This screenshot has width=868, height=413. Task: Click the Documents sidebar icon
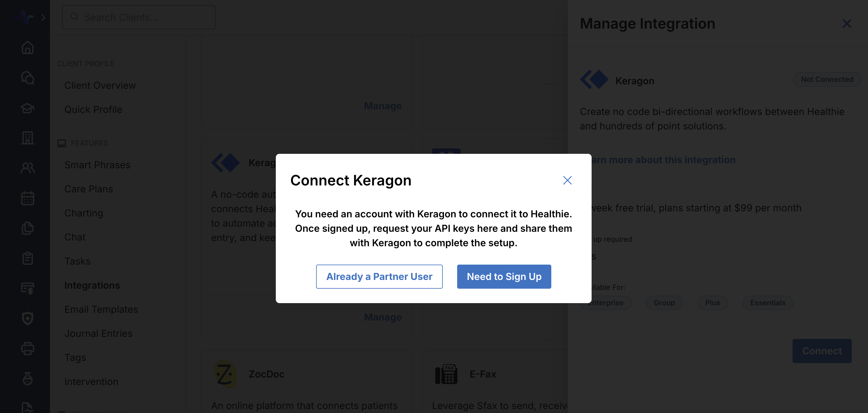click(x=27, y=228)
